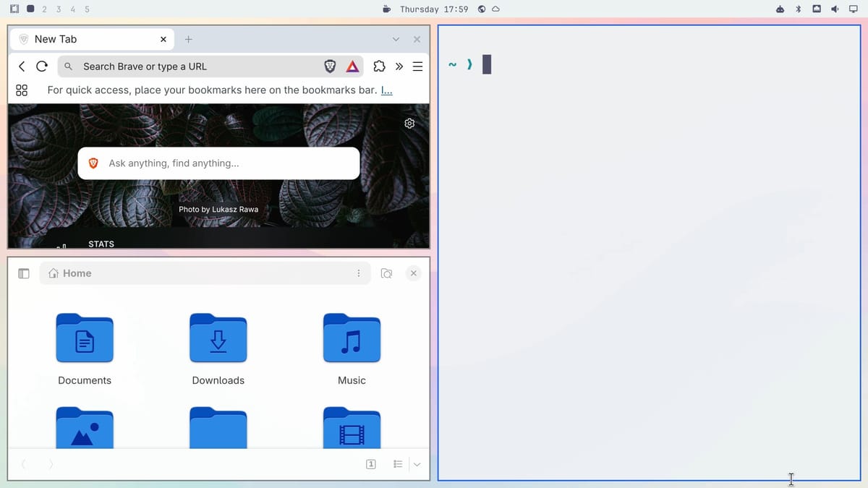Expand the view options dropdown arrow
This screenshot has height=488, width=868.
tap(417, 464)
